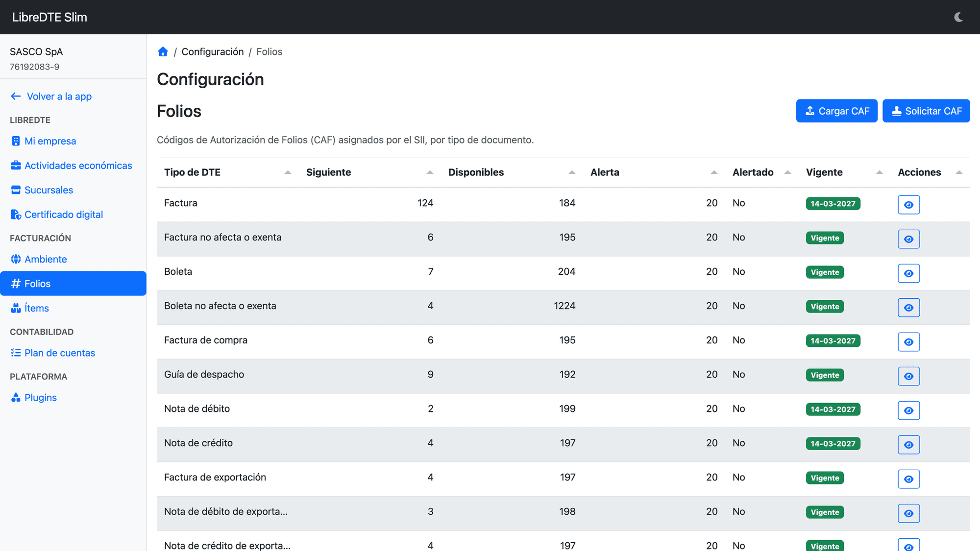Image resolution: width=980 pixels, height=551 pixels.
Task: Click the Sucursales store icon
Action: click(16, 190)
